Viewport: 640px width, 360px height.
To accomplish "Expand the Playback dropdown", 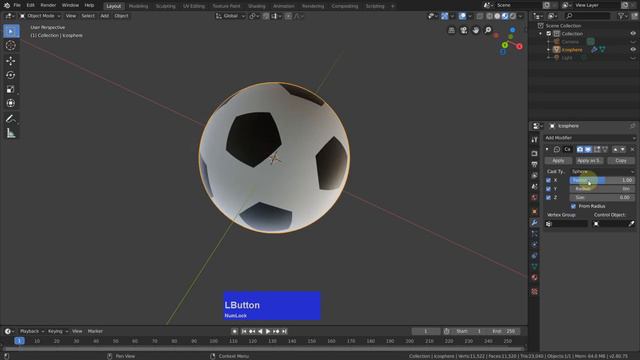I will coord(32,331).
